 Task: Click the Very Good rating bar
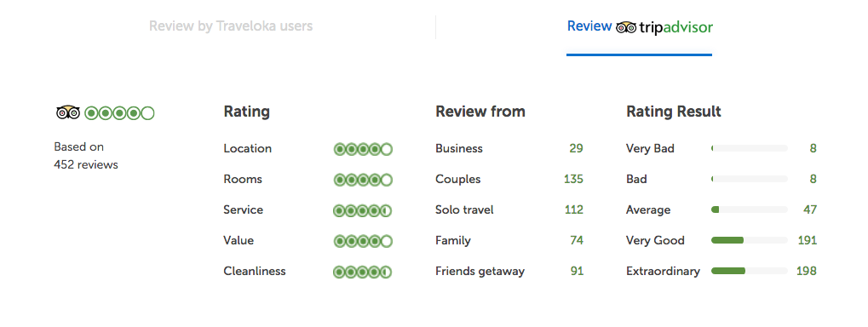pos(750,240)
